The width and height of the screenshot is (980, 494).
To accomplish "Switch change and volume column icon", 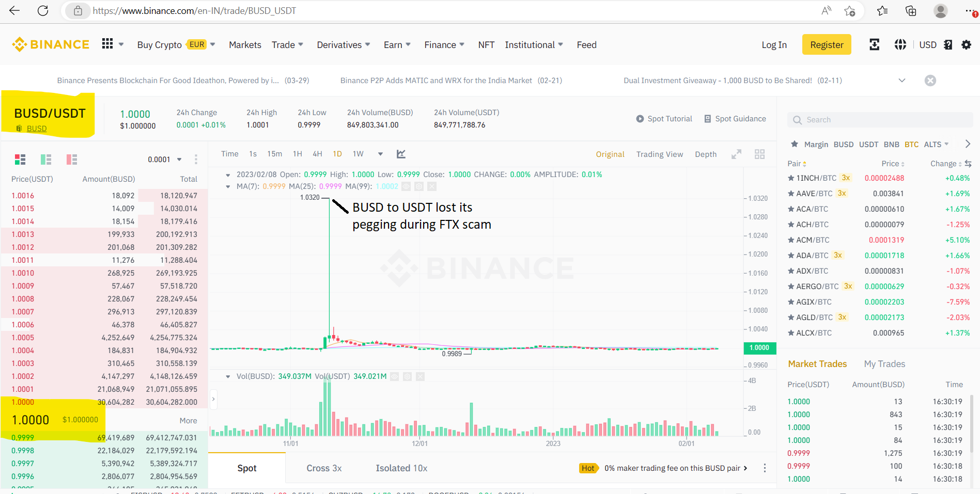I will pyautogui.click(x=968, y=164).
